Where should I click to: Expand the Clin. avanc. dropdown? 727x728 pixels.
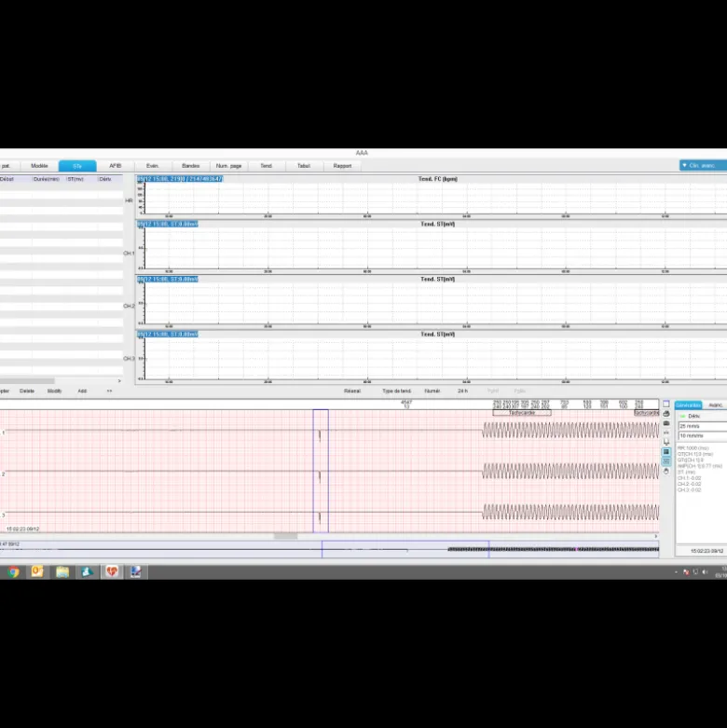pos(703,165)
